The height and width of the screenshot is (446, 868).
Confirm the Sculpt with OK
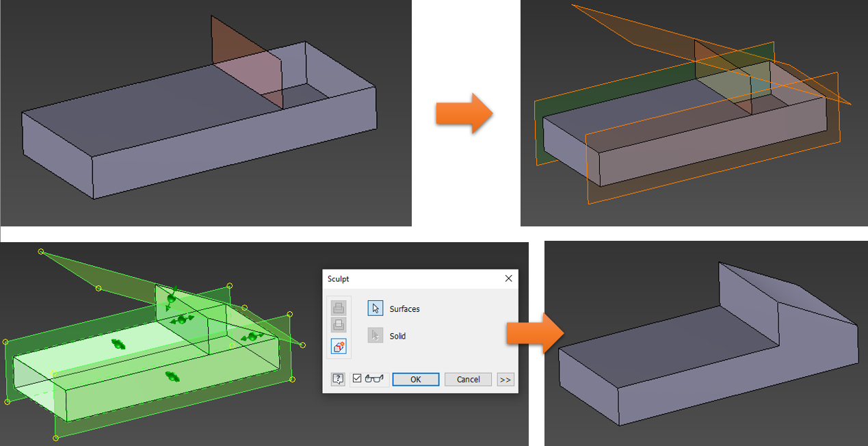click(x=415, y=379)
